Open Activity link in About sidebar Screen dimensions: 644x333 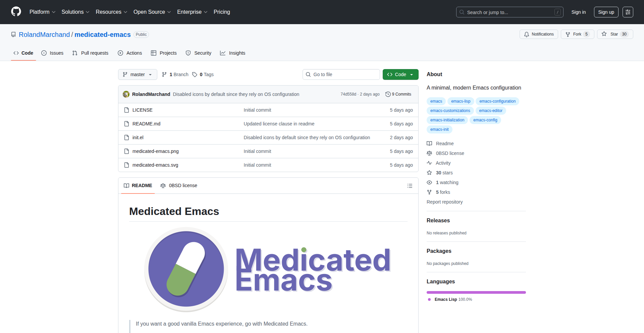click(439, 163)
